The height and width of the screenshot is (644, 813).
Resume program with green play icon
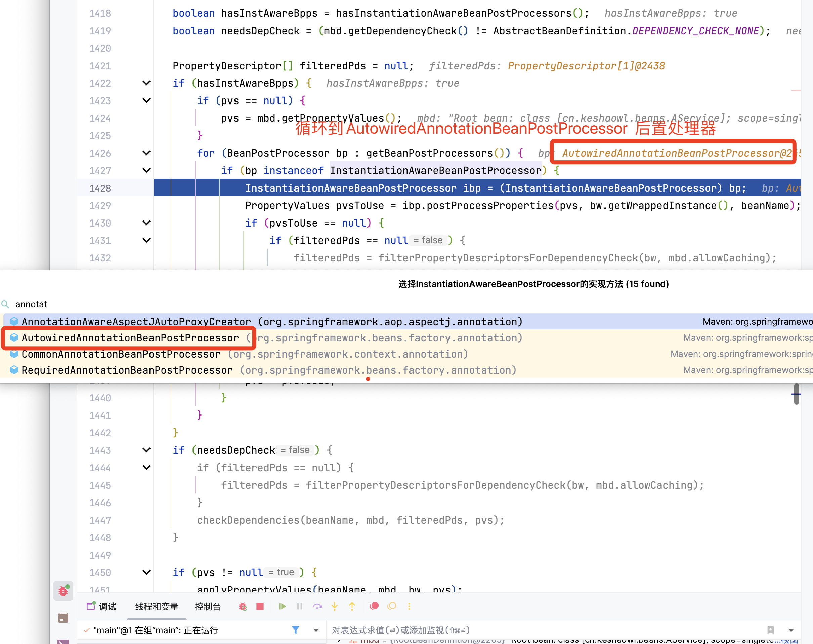pos(282,606)
